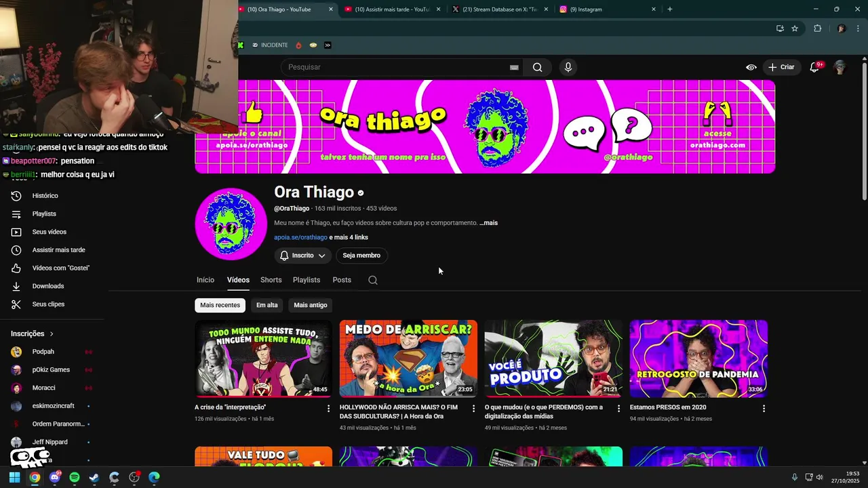Open apoia.se/orathiago link
This screenshot has width=868, height=488.
pos(300,237)
